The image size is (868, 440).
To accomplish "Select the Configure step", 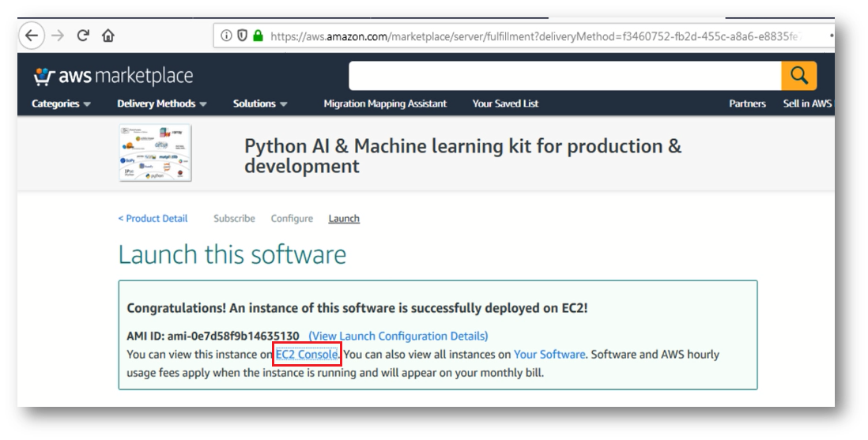I will click(292, 219).
